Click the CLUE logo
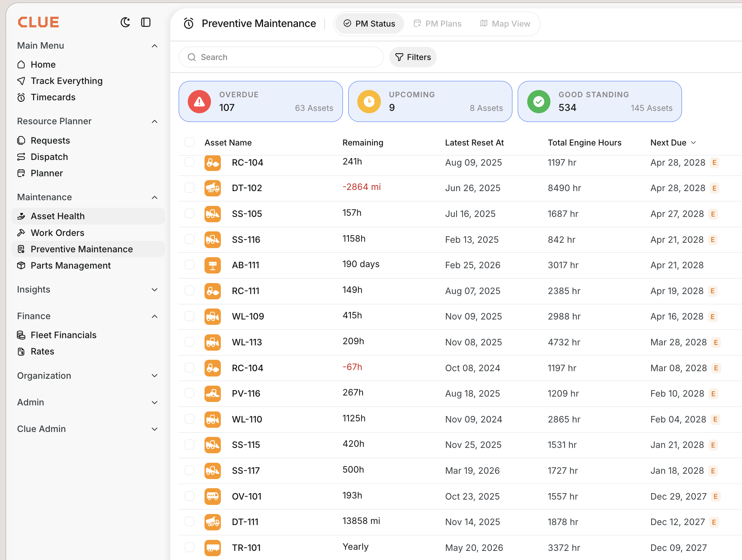 coord(38,22)
